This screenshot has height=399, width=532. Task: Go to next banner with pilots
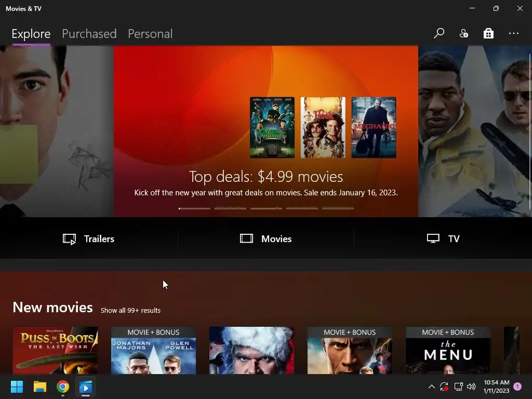pyautogui.click(x=474, y=131)
